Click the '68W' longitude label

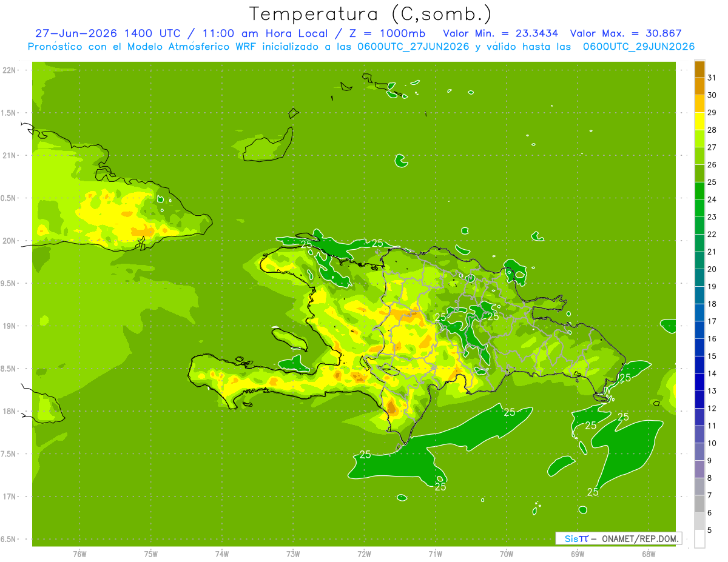pos(649,554)
